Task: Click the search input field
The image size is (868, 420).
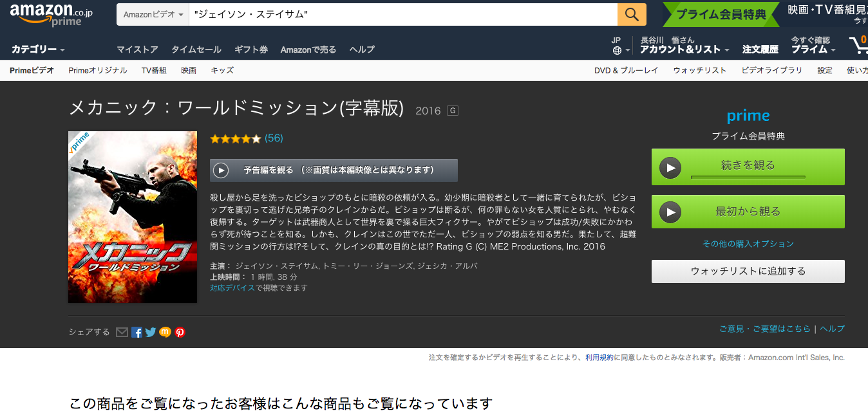Action: click(403, 14)
